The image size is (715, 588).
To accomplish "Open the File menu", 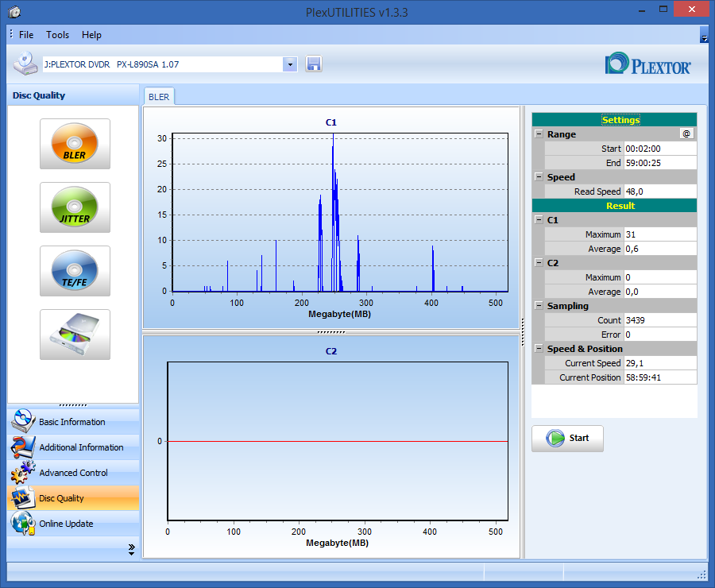I will point(26,35).
